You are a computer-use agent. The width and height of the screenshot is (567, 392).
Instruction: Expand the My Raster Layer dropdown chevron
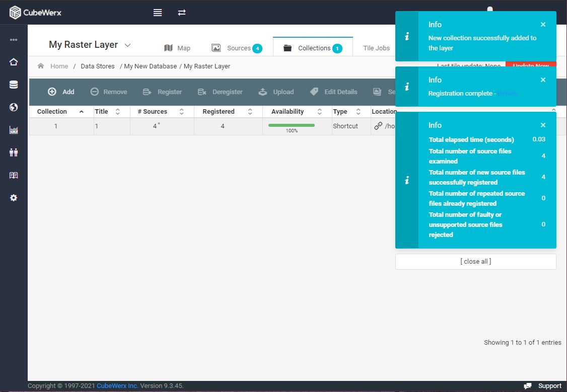(127, 45)
